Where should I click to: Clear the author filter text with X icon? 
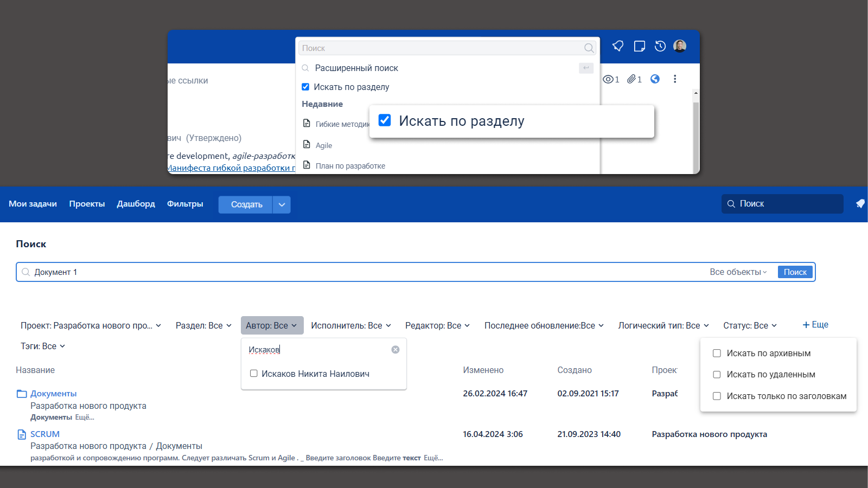tap(395, 350)
